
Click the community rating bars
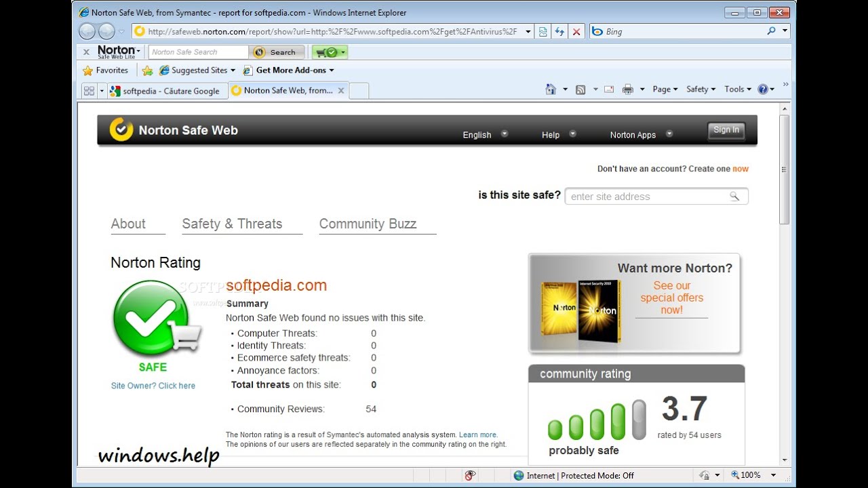pos(597,420)
